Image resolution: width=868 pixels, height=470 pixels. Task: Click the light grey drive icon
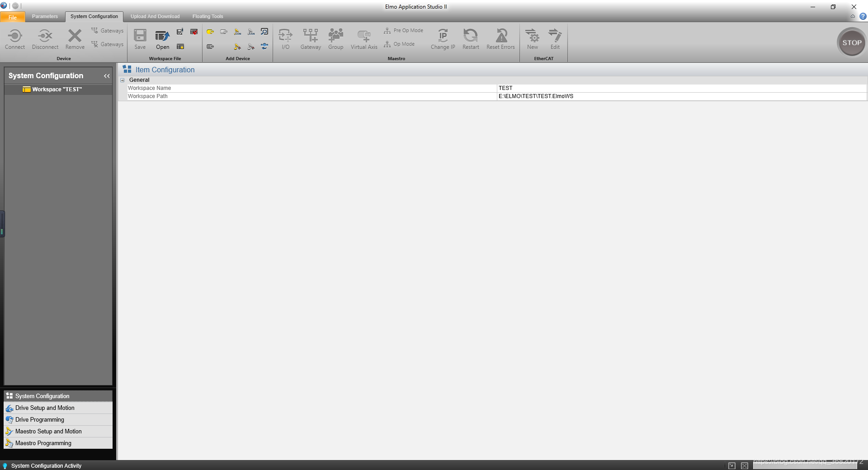tap(224, 32)
